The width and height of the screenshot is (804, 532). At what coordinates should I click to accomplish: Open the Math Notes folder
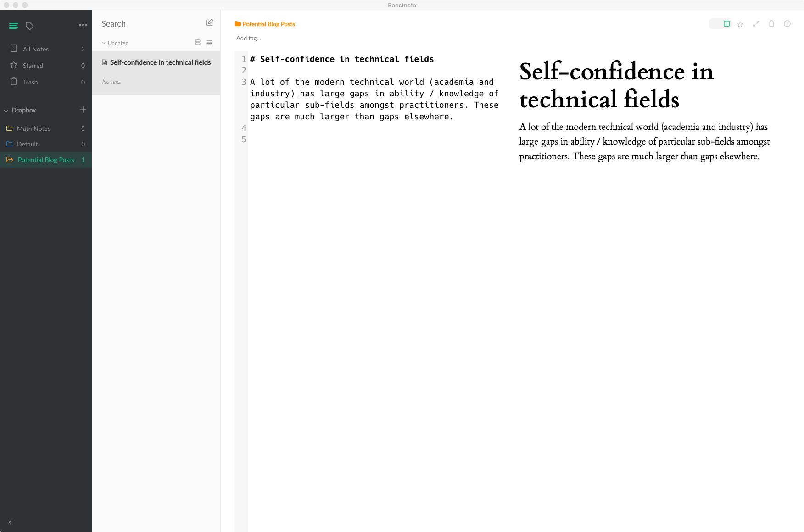click(46, 129)
